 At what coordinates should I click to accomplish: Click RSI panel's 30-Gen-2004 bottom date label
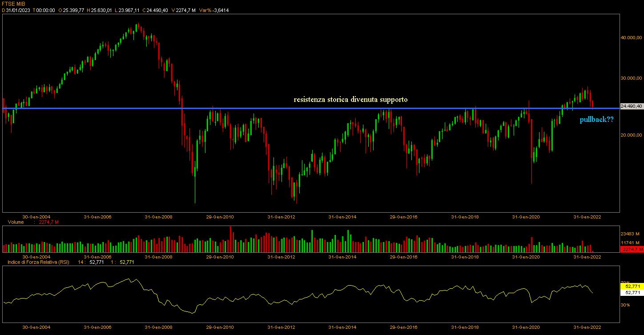[x=36, y=327]
